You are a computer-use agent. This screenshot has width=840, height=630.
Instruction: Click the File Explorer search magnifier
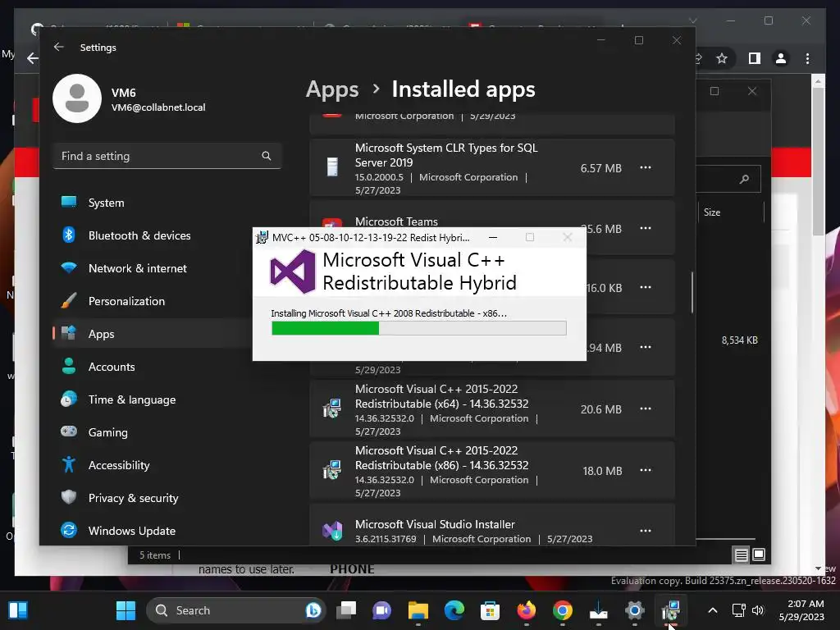pos(744,179)
